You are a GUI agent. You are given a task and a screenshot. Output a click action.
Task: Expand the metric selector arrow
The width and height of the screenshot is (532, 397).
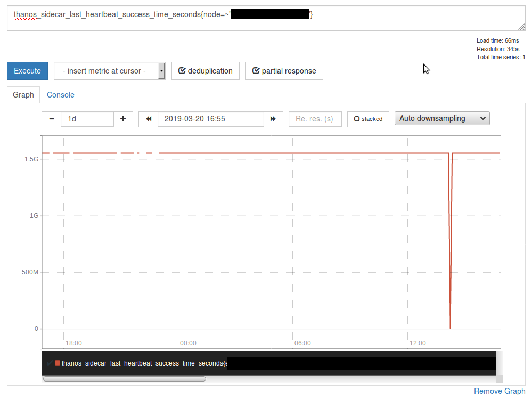click(161, 70)
